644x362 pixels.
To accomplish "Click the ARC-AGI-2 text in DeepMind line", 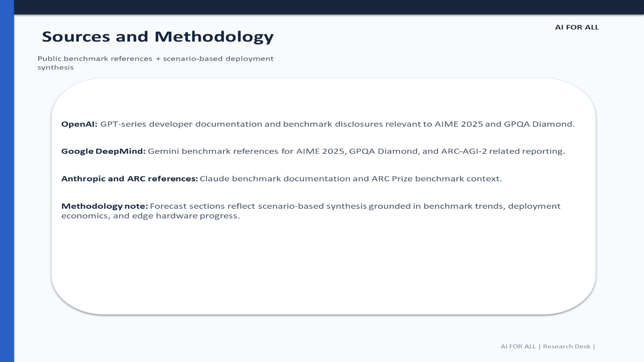I will click(464, 151).
